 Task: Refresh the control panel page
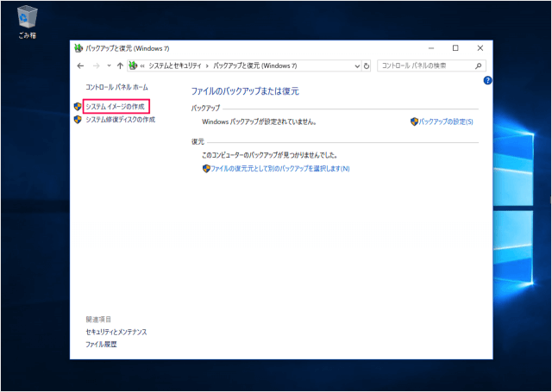(367, 65)
